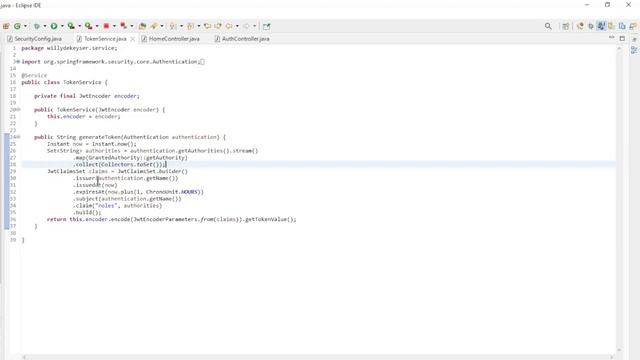Open the Run configurations dropdown arrow
Viewport: 640px width, 360px height.
coord(62,26)
